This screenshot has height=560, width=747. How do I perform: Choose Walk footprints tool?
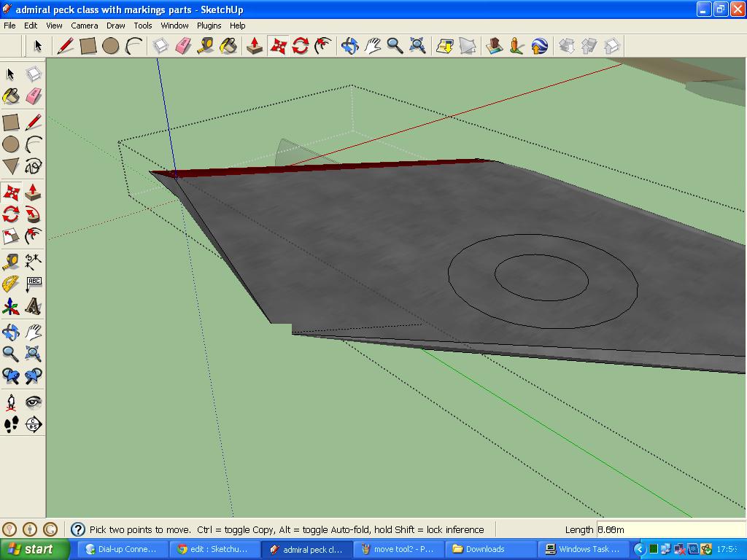[x=11, y=424]
